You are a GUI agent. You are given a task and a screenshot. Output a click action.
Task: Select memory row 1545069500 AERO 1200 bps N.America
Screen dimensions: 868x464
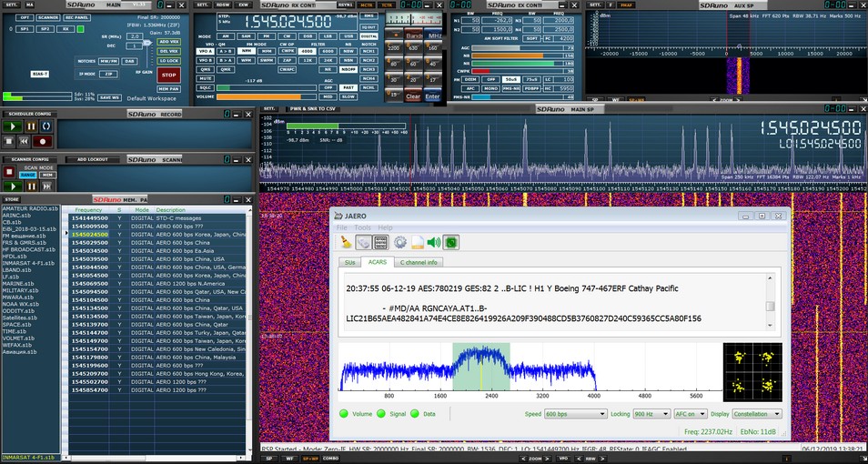[157, 284]
